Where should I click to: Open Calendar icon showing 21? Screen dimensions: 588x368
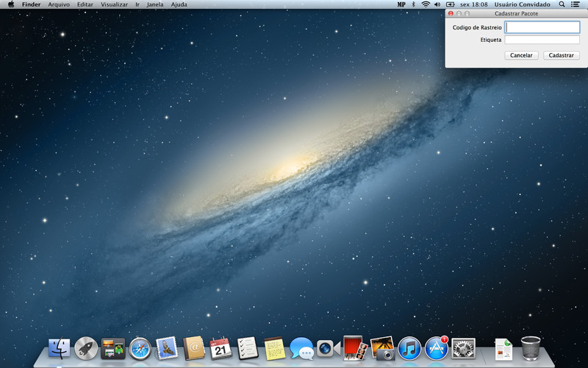[220, 348]
